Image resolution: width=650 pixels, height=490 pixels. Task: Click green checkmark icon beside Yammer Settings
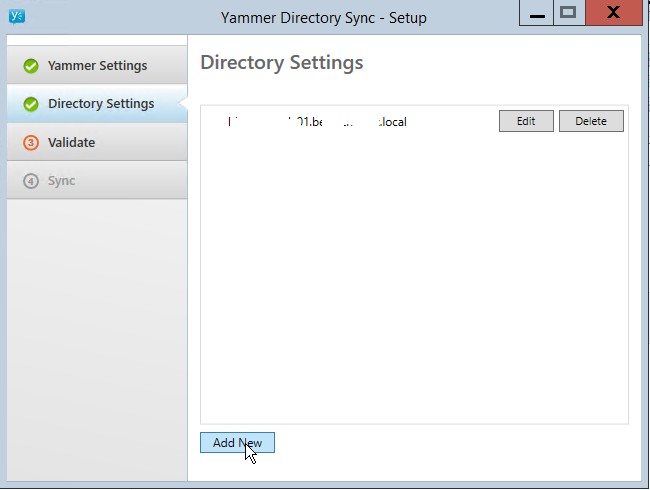pos(31,66)
